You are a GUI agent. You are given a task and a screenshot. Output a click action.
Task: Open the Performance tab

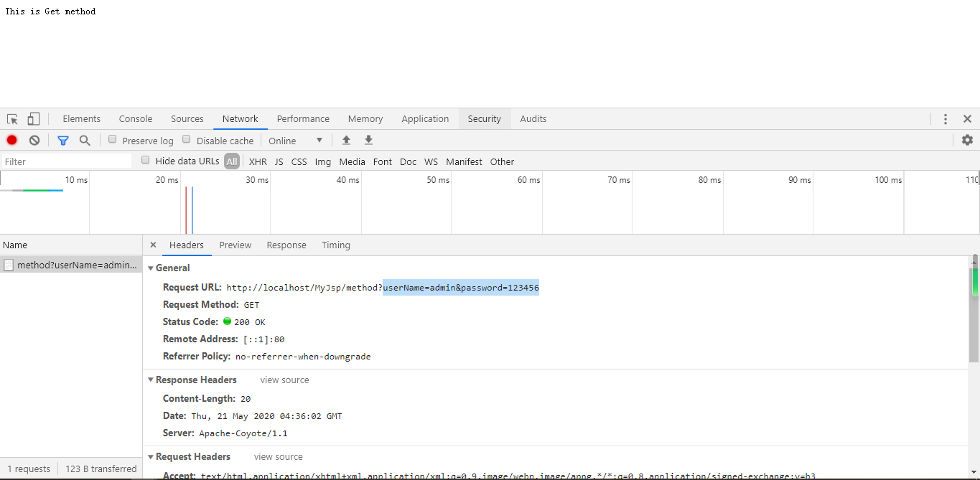[x=303, y=119]
